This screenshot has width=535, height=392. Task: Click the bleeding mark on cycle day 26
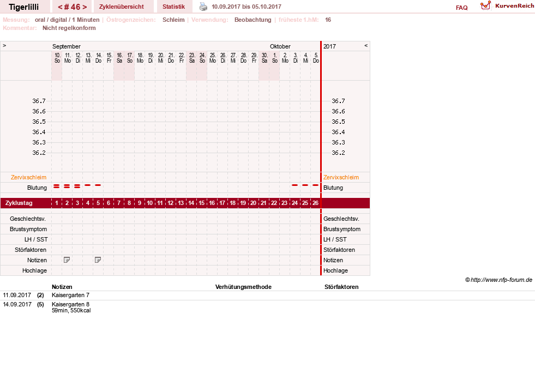click(x=316, y=185)
